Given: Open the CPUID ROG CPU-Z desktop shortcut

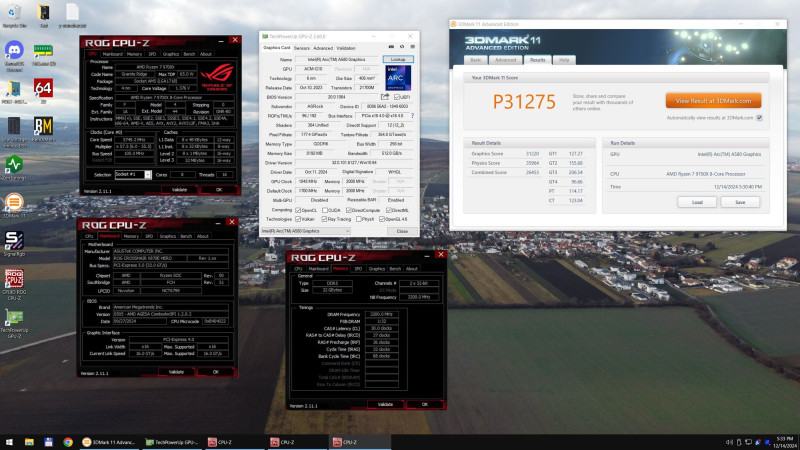Looking at the screenshot, I should click(x=14, y=284).
